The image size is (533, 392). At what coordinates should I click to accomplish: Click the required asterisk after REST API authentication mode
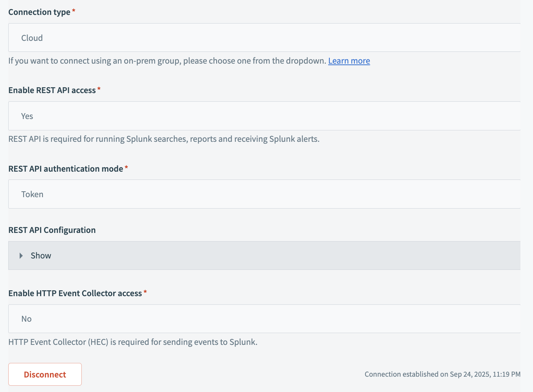point(126,168)
